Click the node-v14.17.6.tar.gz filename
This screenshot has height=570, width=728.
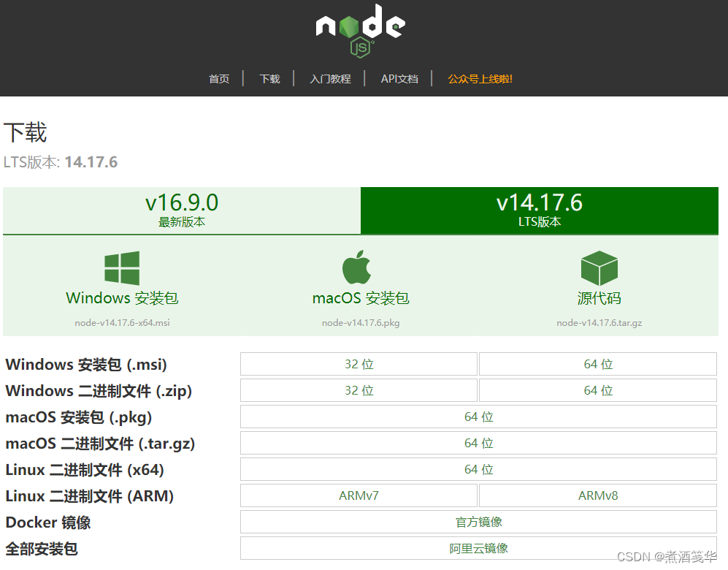(x=599, y=322)
